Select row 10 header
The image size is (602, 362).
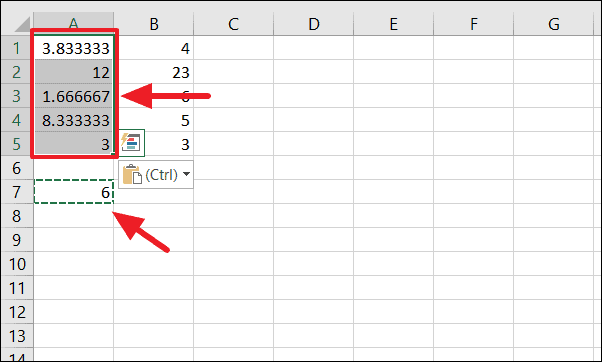pyautogui.click(x=17, y=264)
